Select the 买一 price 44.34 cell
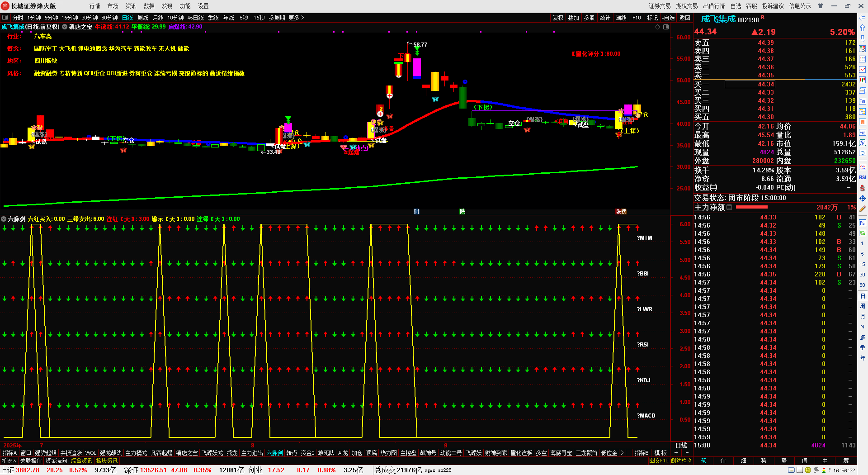This screenshot has height=475, width=868. [750, 84]
